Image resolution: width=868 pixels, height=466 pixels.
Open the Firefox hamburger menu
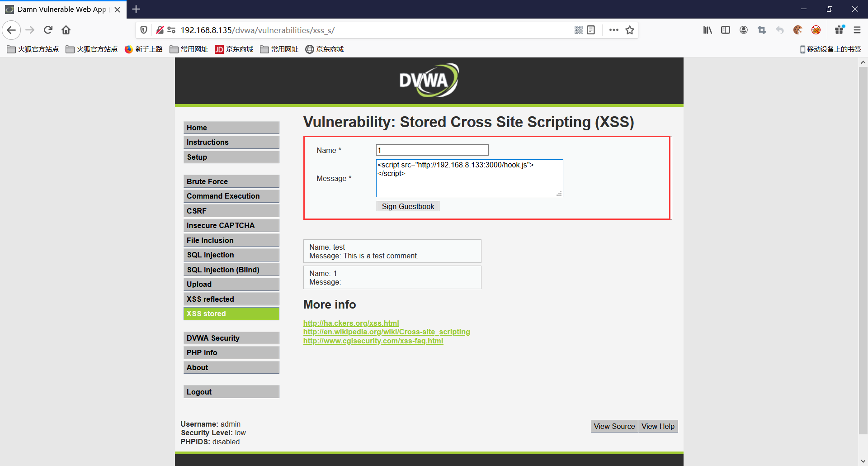pos(857,30)
